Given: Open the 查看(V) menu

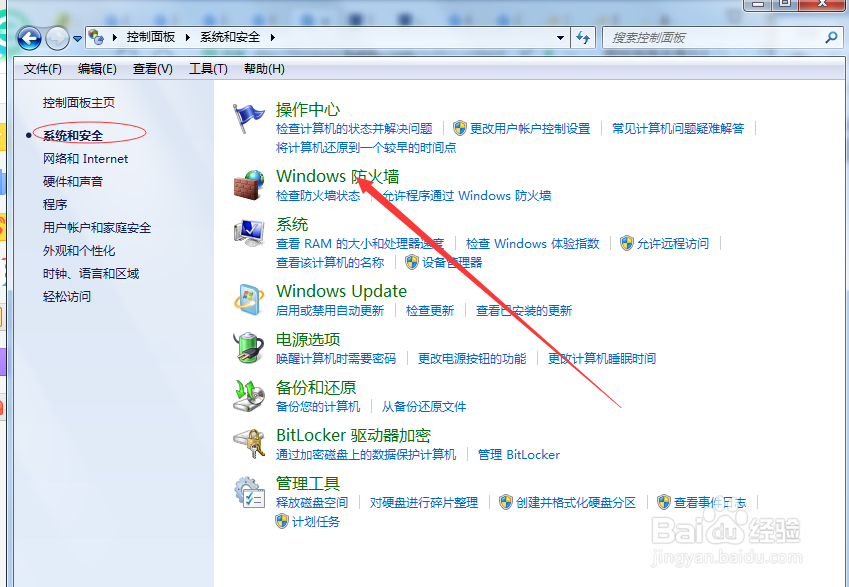Looking at the screenshot, I should click(x=153, y=69).
